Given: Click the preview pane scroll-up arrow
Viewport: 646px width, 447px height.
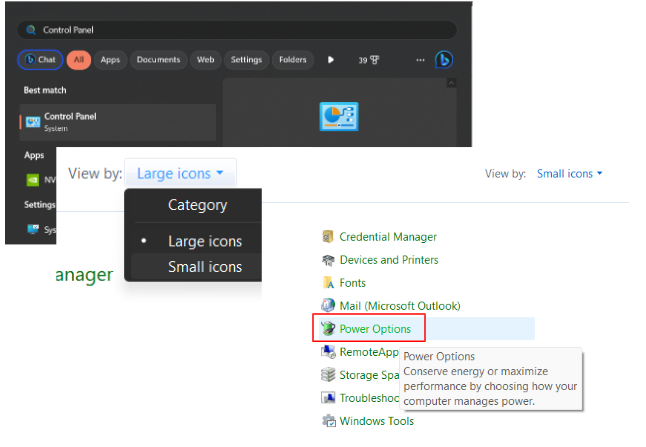Looking at the screenshot, I should click(452, 83).
